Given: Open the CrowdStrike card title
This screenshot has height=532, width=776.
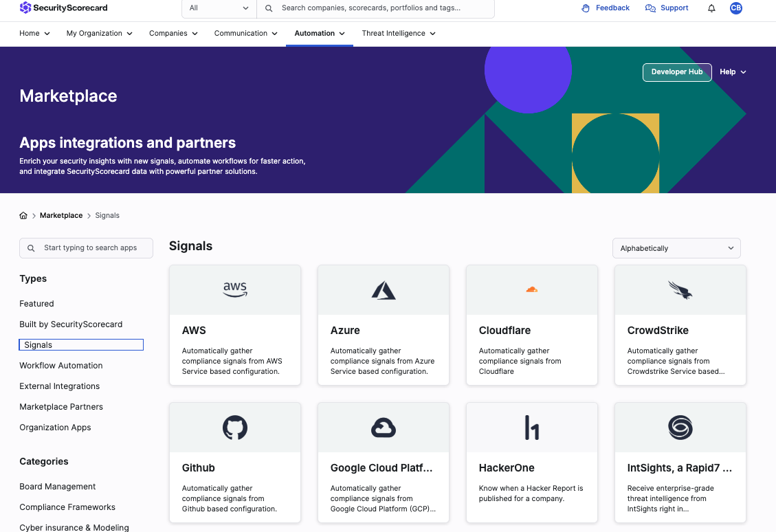Looking at the screenshot, I should [658, 330].
